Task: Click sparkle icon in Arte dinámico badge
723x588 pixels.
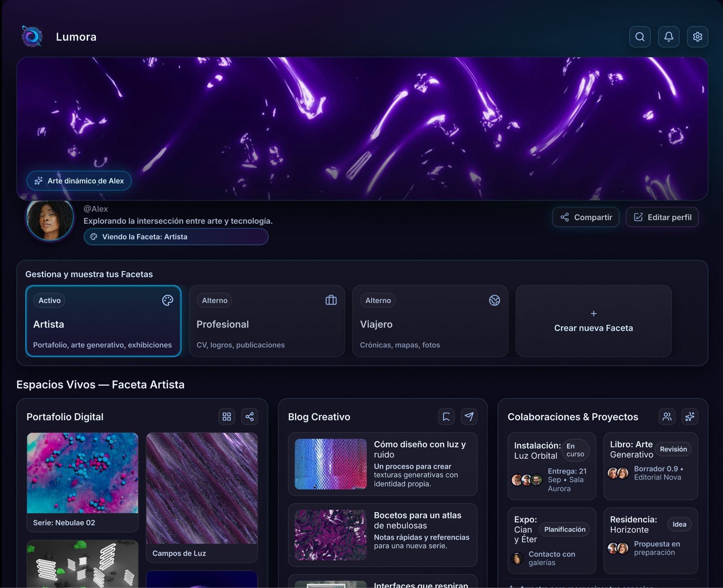Action: pyautogui.click(x=39, y=181)
